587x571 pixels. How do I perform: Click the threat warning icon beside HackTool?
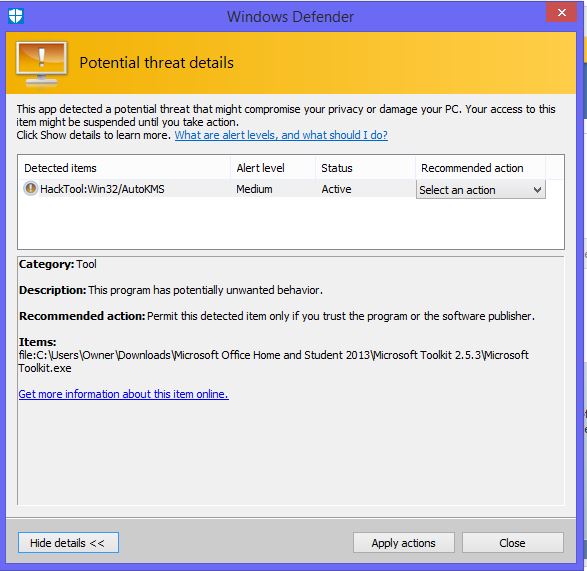[30, 188]
